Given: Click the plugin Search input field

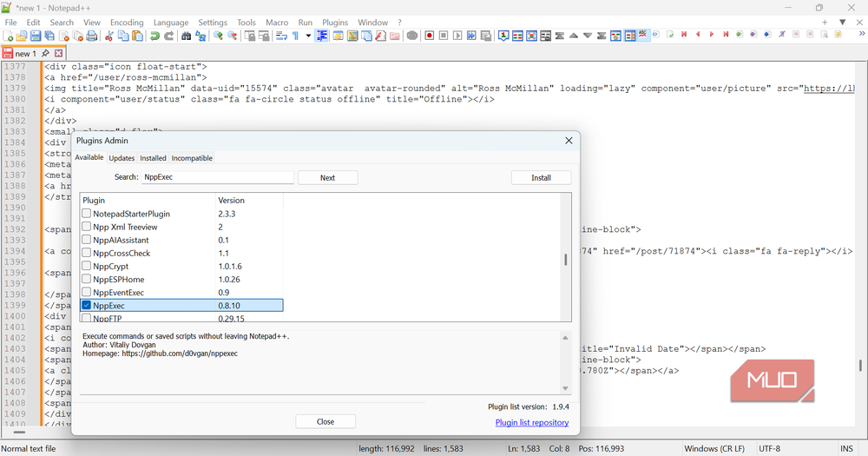Looking at the screenshot, I should pyautogui.click(x=218, y=177).
